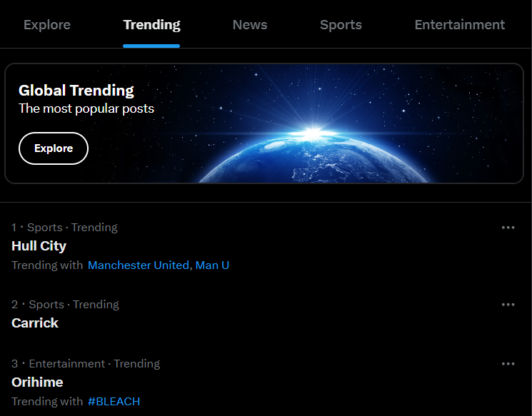Viewport: 532px width, 416px height.
Task: Click the Global Trending heading
Action: click(76, 91)
